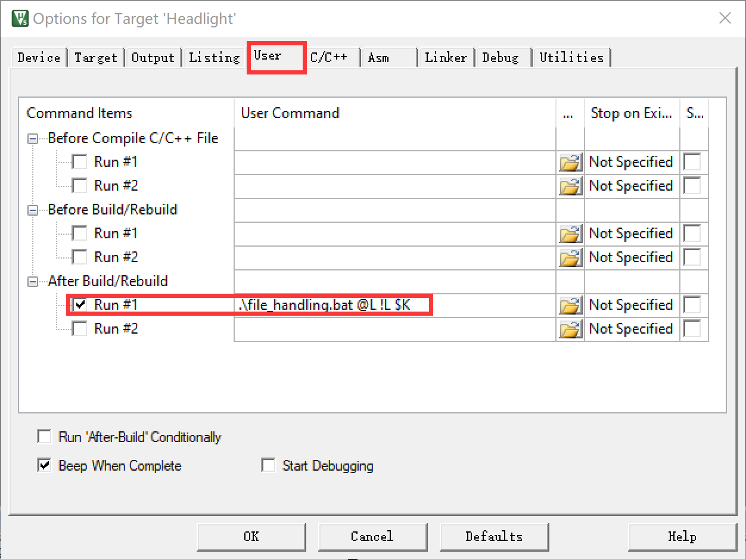Toggle Beep When Complete checkbox
The height and width of the screenshot is (560, 746).
pyautogui.click(x=45, y=465)
